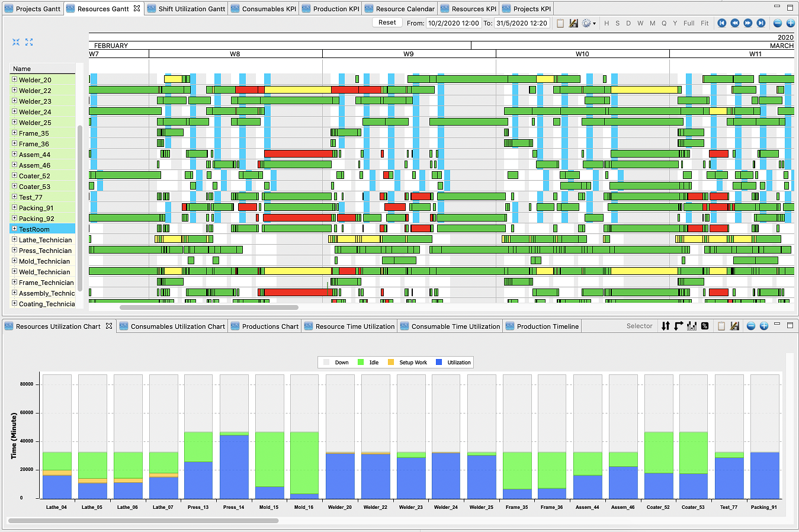Click the From date field
The image size is (799, 532).
(454, 23)
